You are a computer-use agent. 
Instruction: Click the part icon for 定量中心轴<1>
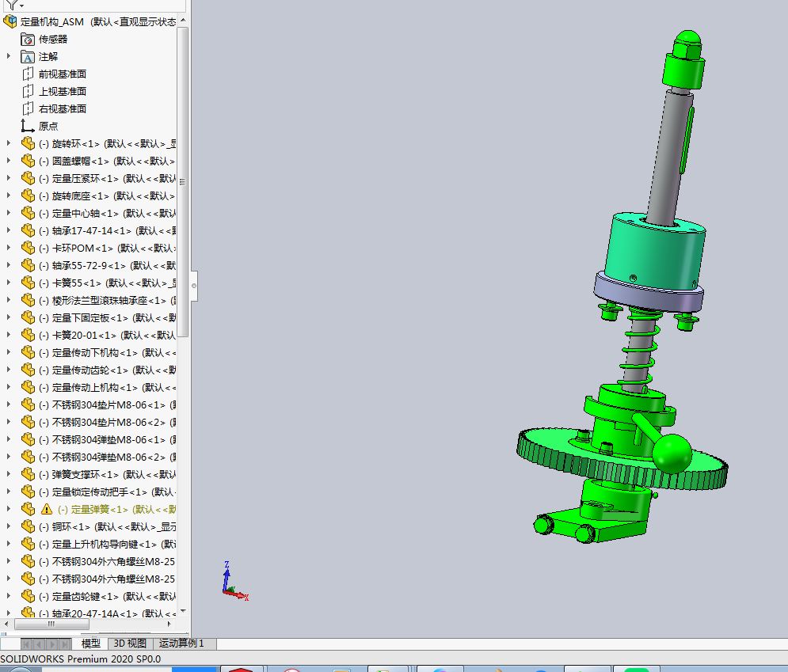(29, 214)
